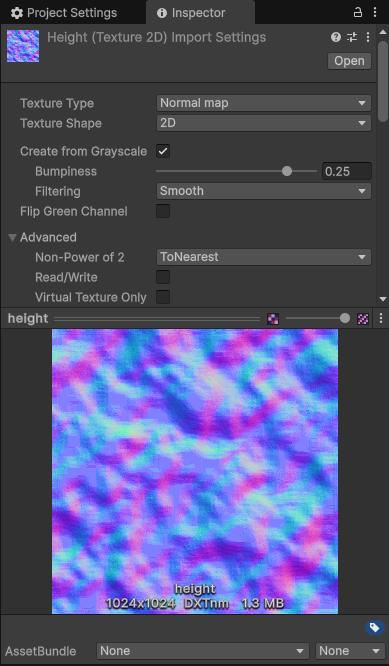Image resolution: width=389 pixels, height=666 pixels.
Task: Click the Bumpiness value field
Action: (347, 171)
